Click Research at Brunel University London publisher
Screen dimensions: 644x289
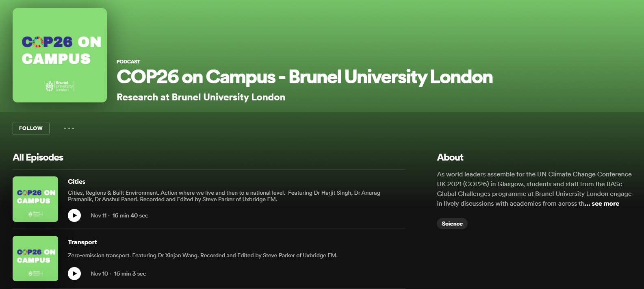(x=201, y=97)
